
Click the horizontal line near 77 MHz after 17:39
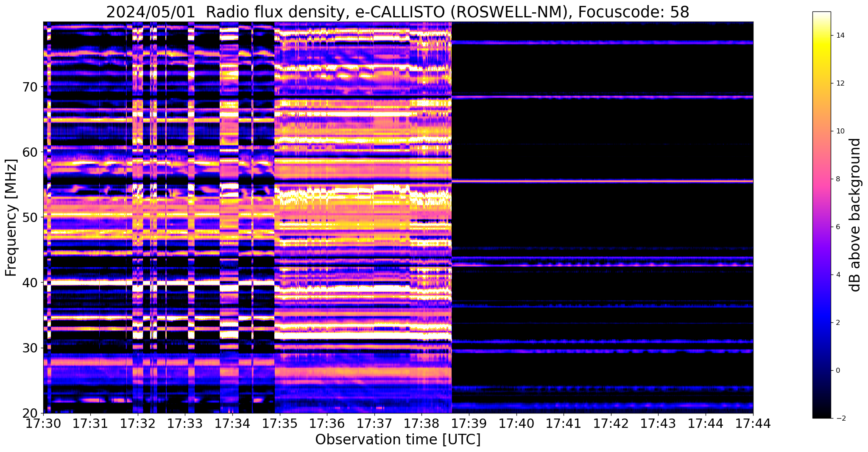[x=603, y=42]
